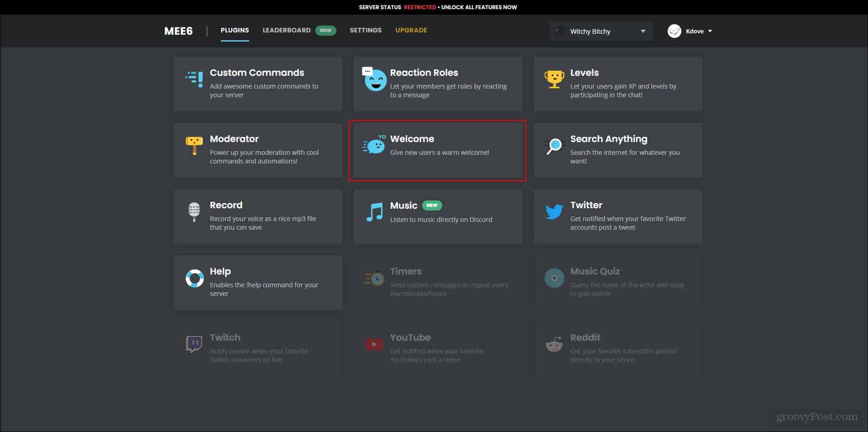This screenshot has height=432, width=868.
Task: Click the Twitter bird icon
Action: click(554, 212)
